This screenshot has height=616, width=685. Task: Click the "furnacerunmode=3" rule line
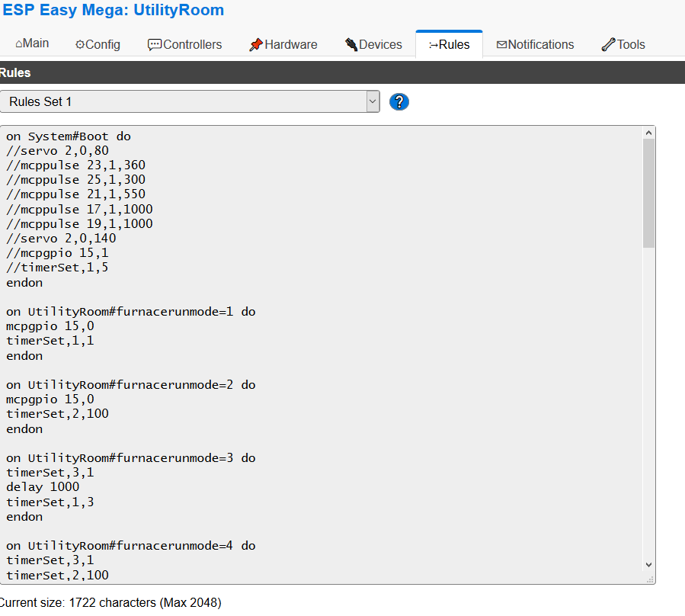[130, 458]
